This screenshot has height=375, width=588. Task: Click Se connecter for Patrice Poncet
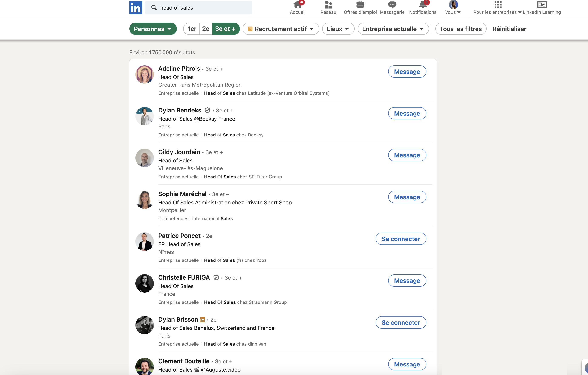click(x=400, y=239)
